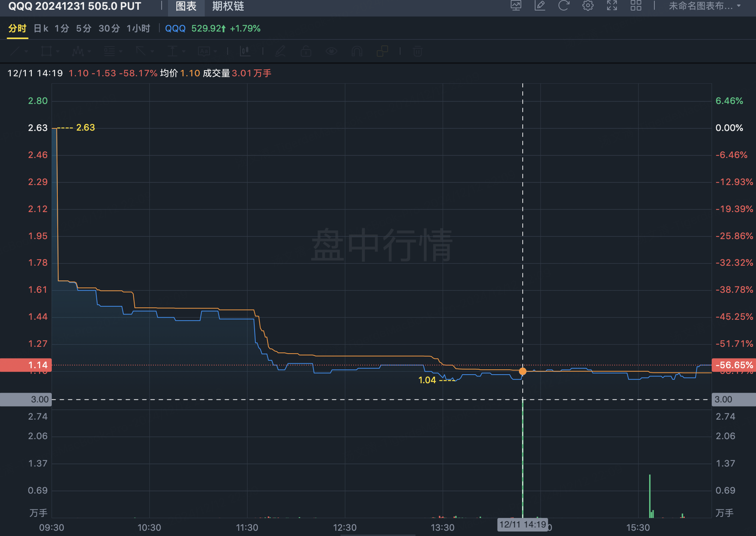The height and width of the screenshot is (536, 756).
Task: Switch to the 期权链 tab
Action: [228, 6]
